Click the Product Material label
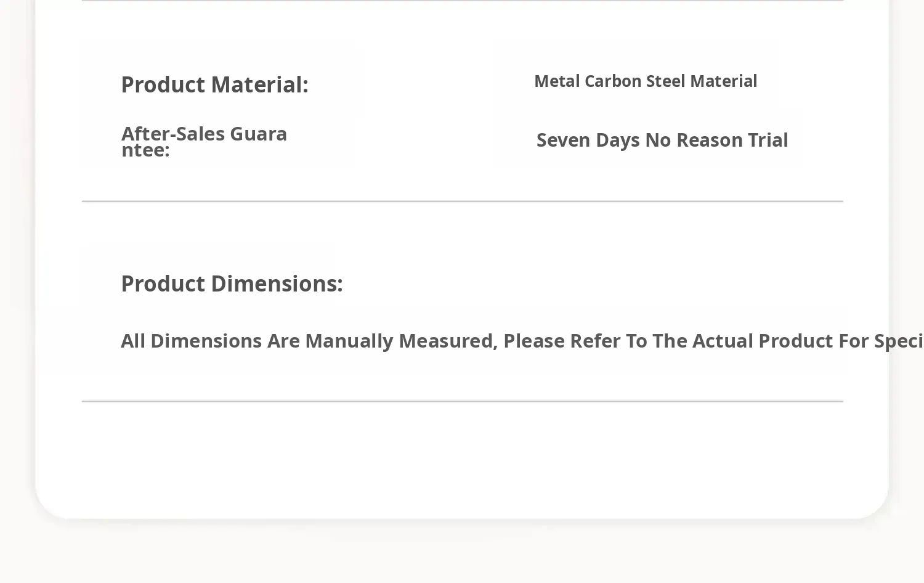924x583 pixels. point(214,85)
